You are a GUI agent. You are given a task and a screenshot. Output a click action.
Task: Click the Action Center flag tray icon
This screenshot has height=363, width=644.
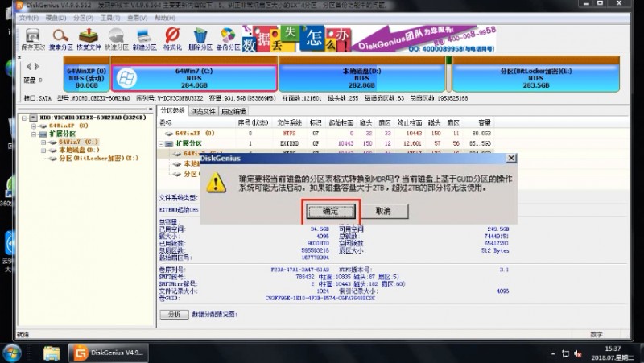(x=566, y=353)
